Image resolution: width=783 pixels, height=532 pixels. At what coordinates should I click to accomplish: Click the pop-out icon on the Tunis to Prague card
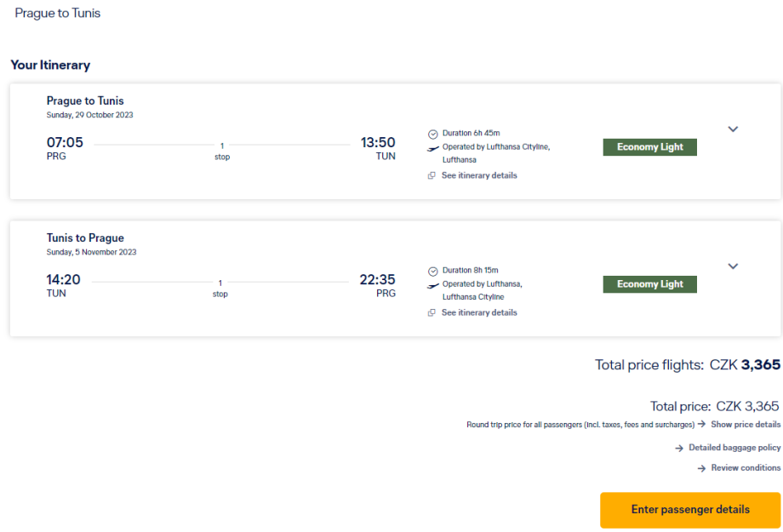coord(432,313)
